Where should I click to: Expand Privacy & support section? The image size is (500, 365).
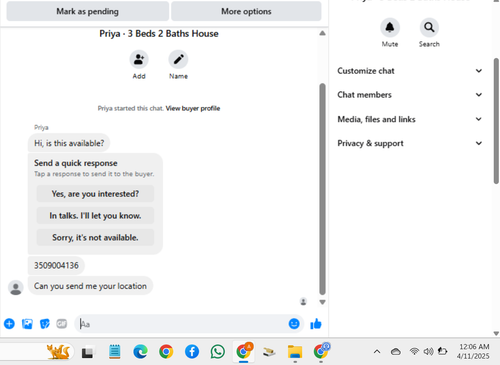410,143
